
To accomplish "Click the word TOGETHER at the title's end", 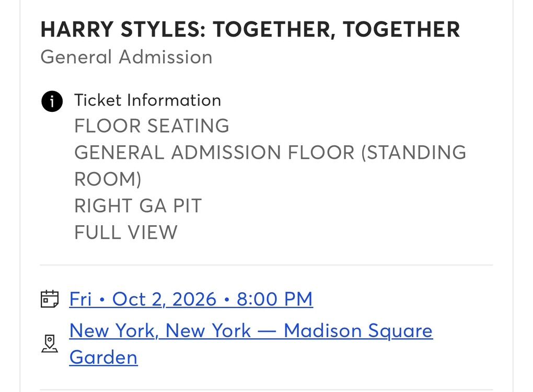I will (401, 30).
